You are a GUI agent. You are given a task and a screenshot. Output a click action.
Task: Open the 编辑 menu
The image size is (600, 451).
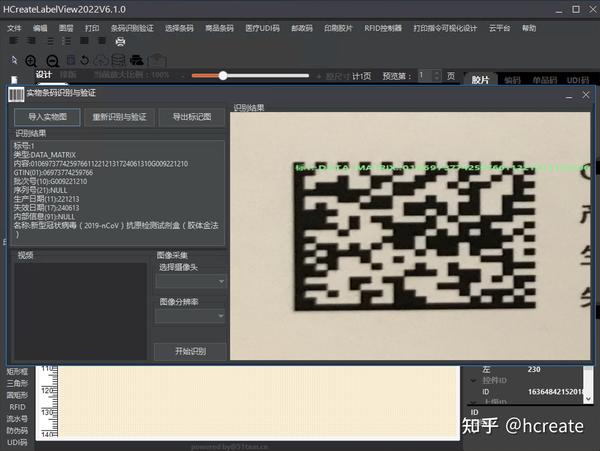click(x=40, y=28)
